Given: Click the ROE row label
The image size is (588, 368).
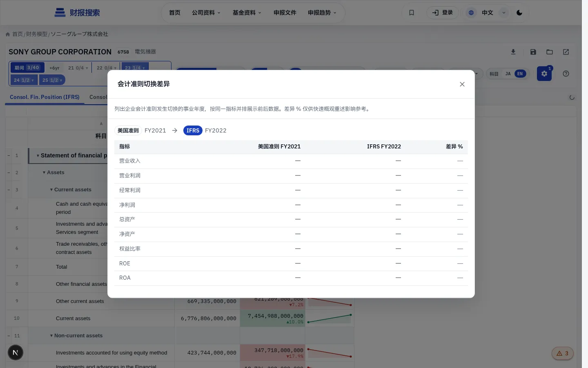Looking at the screenshot, I should point(125,264).
